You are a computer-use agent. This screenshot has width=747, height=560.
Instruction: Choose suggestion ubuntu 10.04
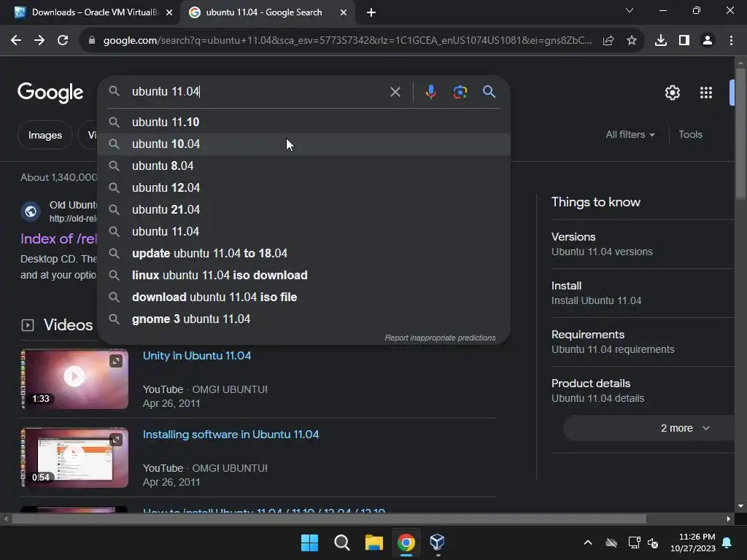click(304, 144)
